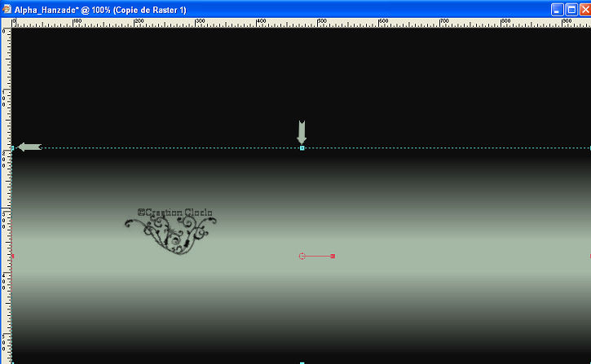Click the dashed selection line at top
Screen dimensions: 591x364
163,148
